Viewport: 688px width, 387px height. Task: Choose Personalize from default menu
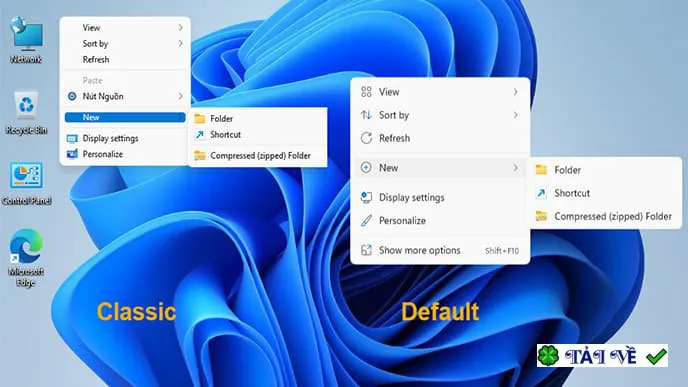pyautogui.click(x=440, y=220)
